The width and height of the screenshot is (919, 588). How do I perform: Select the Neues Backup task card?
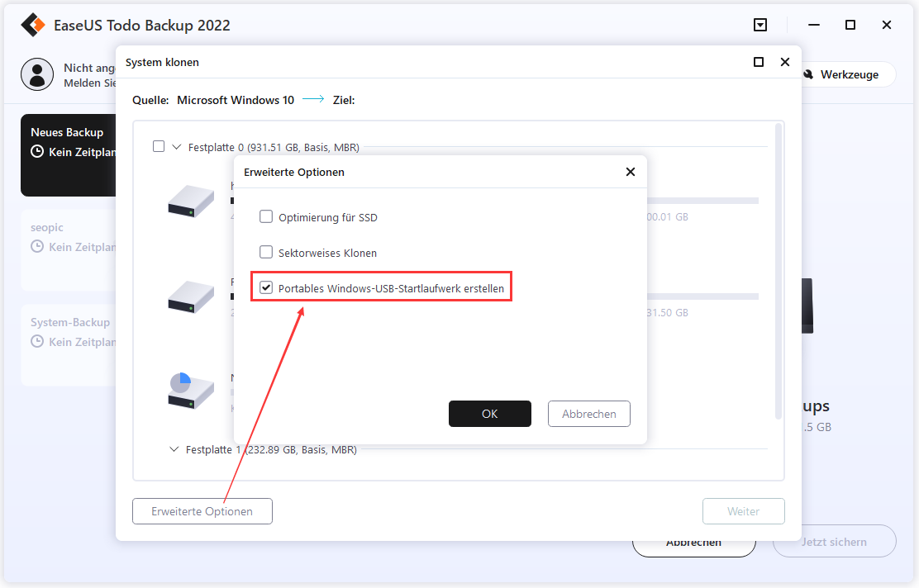pos(68,155)
